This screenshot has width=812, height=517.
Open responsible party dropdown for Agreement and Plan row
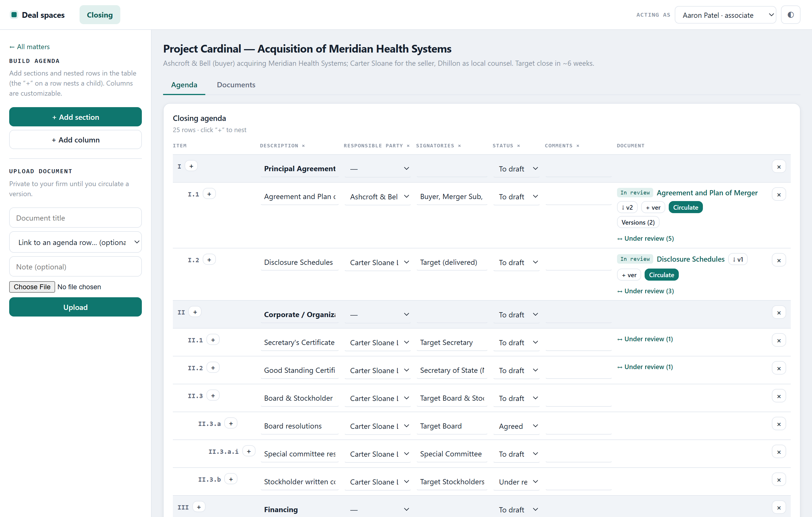tap(377, 197)
